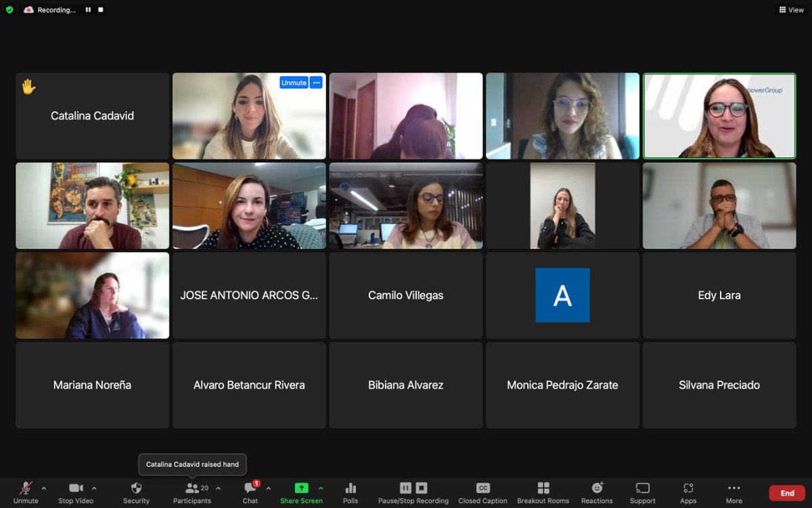Select Silvana Preciado participant tile

click(719, 385)
